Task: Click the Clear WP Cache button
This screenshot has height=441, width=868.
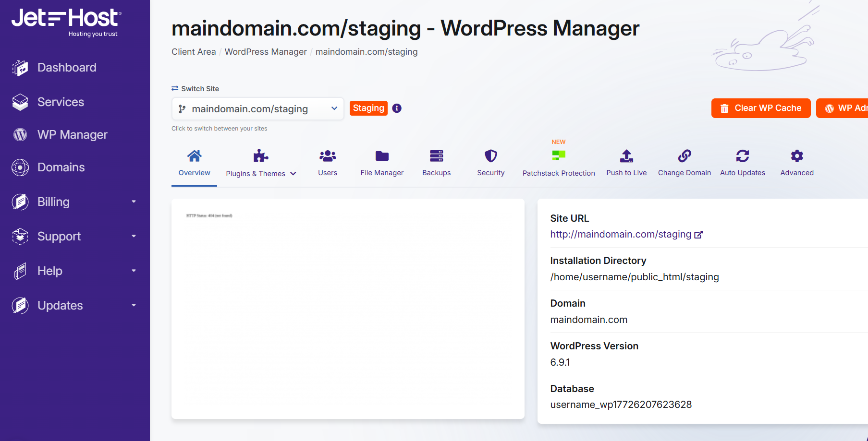Action: click(760, 108)
